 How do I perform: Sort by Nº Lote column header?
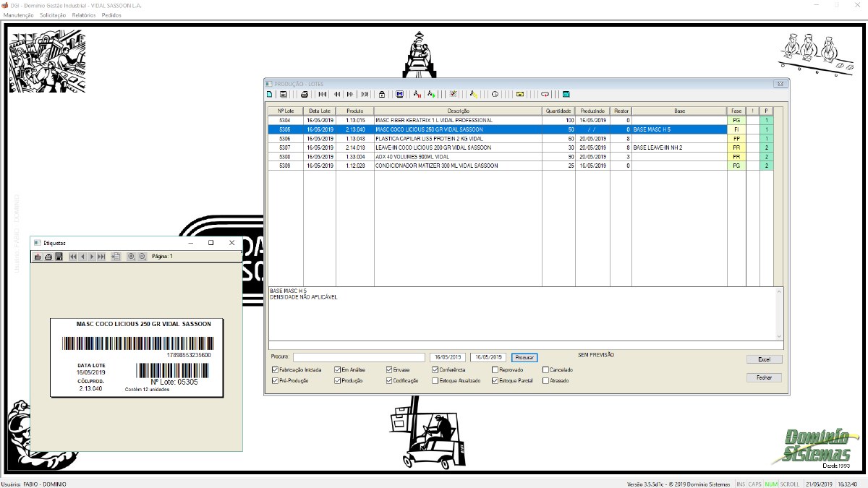click(286, 111)
